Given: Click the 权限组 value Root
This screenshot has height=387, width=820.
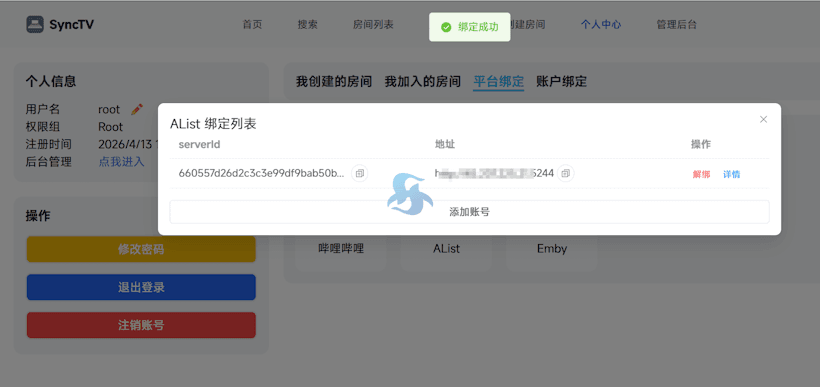Looking at the screenshot, I should coord(110,127).
